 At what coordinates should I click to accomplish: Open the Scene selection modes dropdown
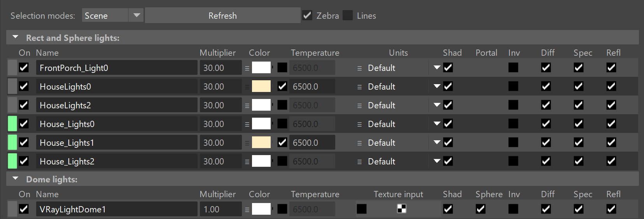pos(112,16)
